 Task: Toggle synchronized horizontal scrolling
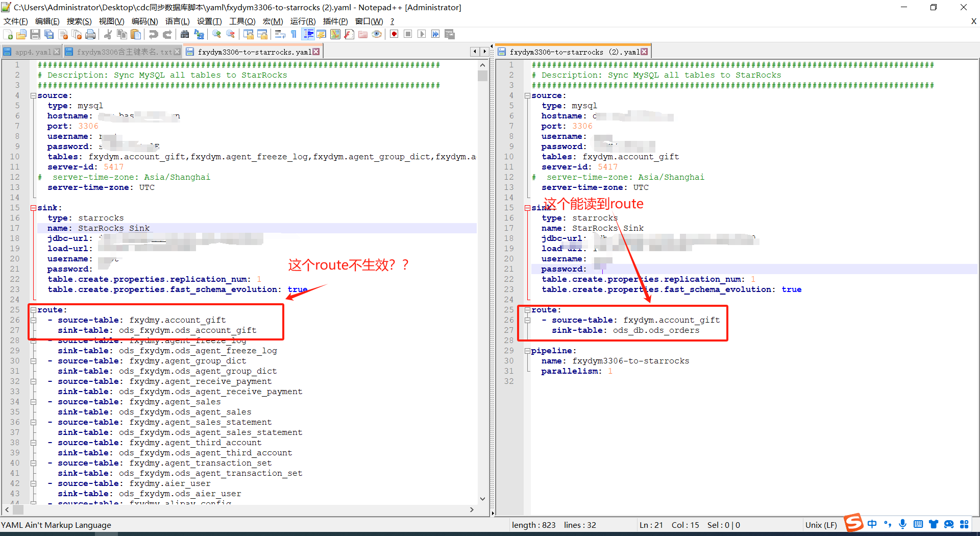262,34
